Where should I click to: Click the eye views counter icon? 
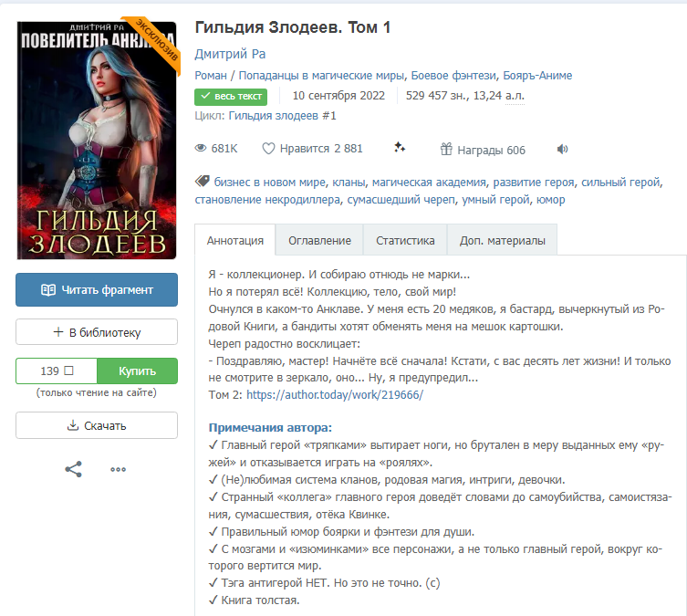[200, 148]
